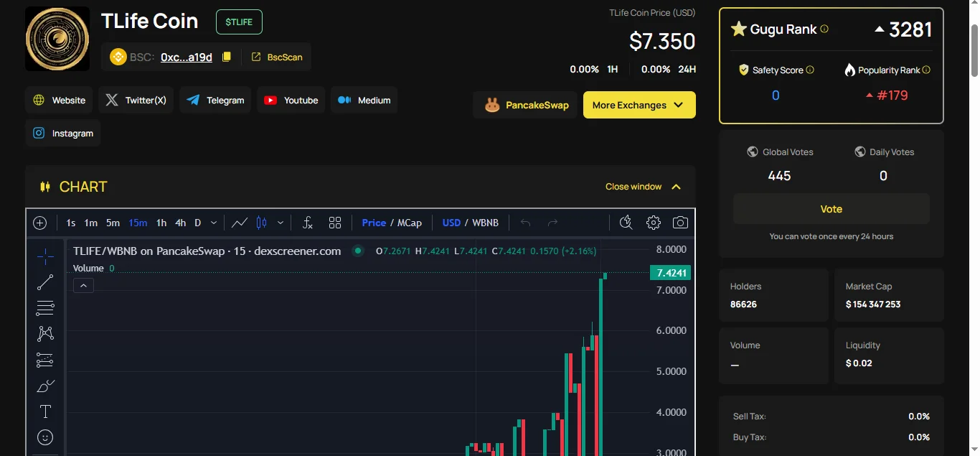Click the yellow Vote button

tap(831, 209)
